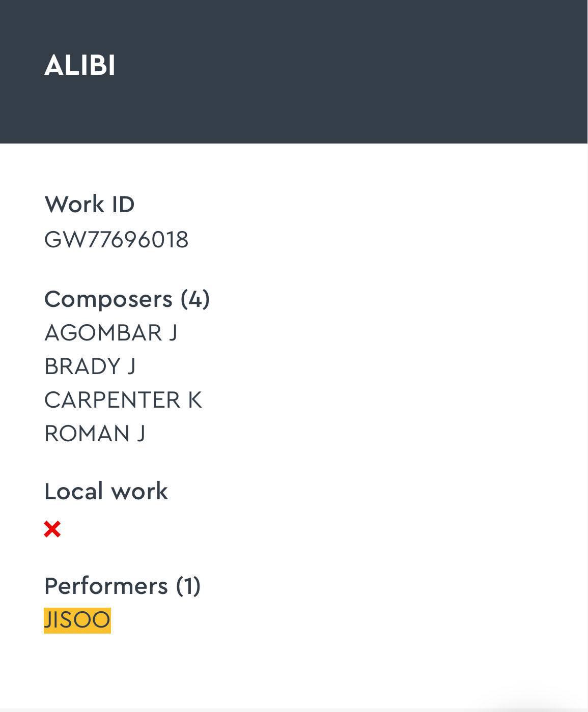Click the initial K after CARPENTER
The width and height of the screenshot is (588, 712).
click(195, 400)
